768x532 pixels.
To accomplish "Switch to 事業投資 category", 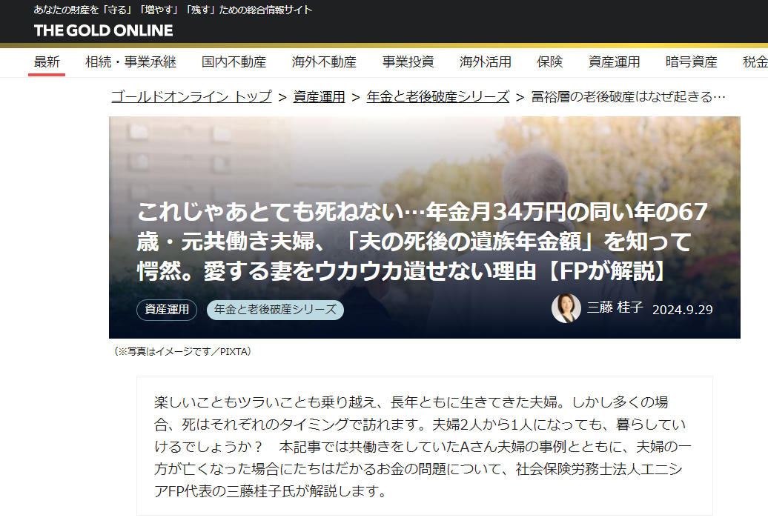I will pos(408,62).
